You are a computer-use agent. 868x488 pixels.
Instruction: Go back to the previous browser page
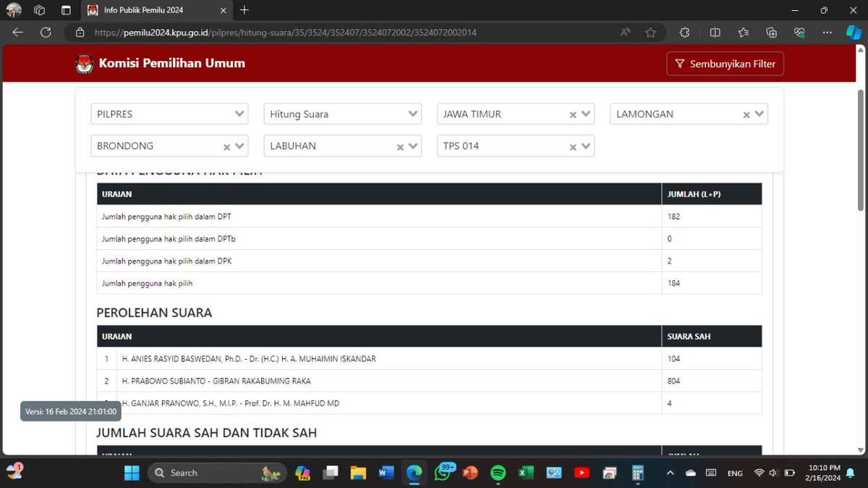point(18,32)
